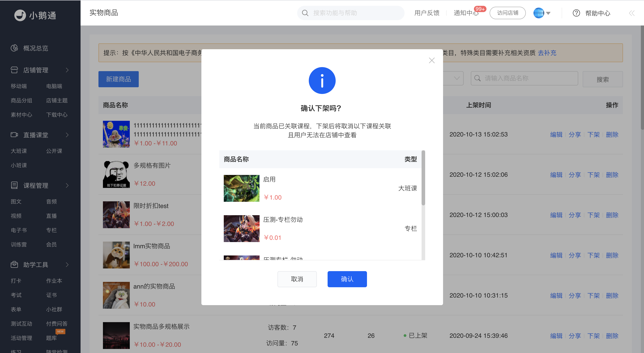Click 下架 for the 2020-10-12 15:00:03 row
This screenshot has height=353, width=644.
[x=593, y=215]
